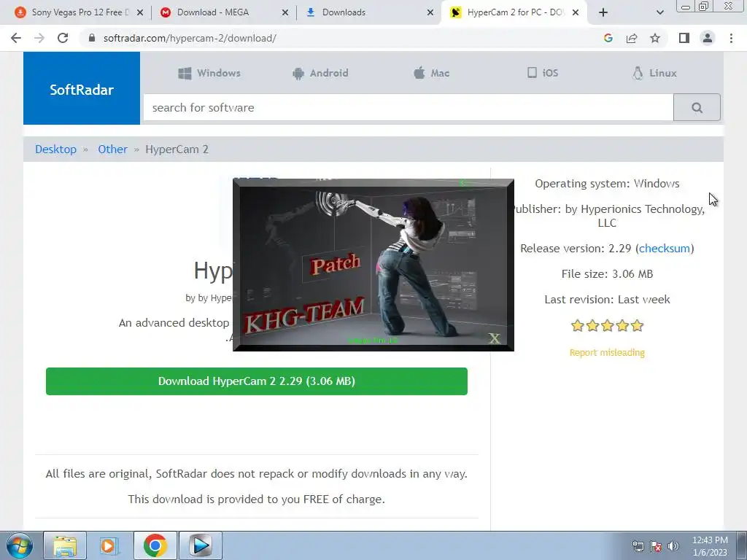
Task: Click the site lock icon
Action: (92, 38)
